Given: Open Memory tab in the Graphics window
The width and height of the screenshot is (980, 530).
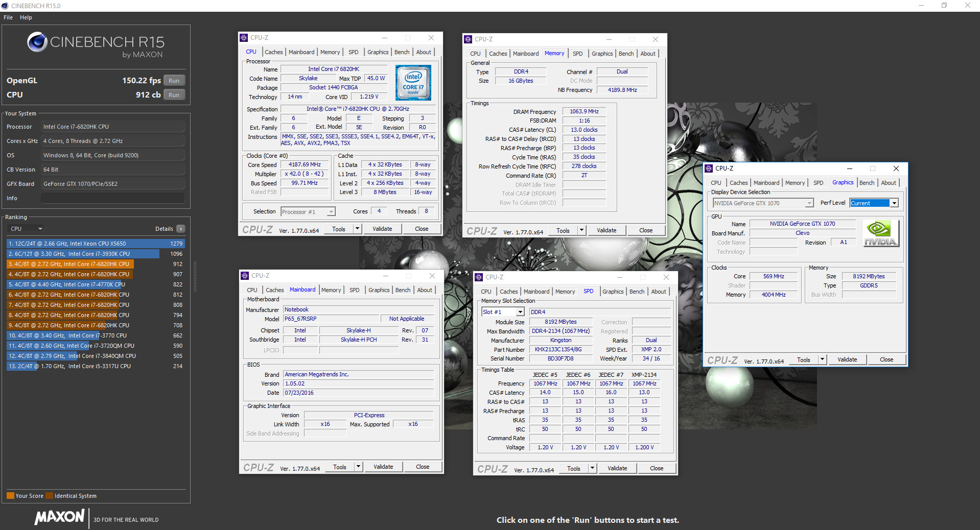Looking at the screenshot, I should (795, 183).
